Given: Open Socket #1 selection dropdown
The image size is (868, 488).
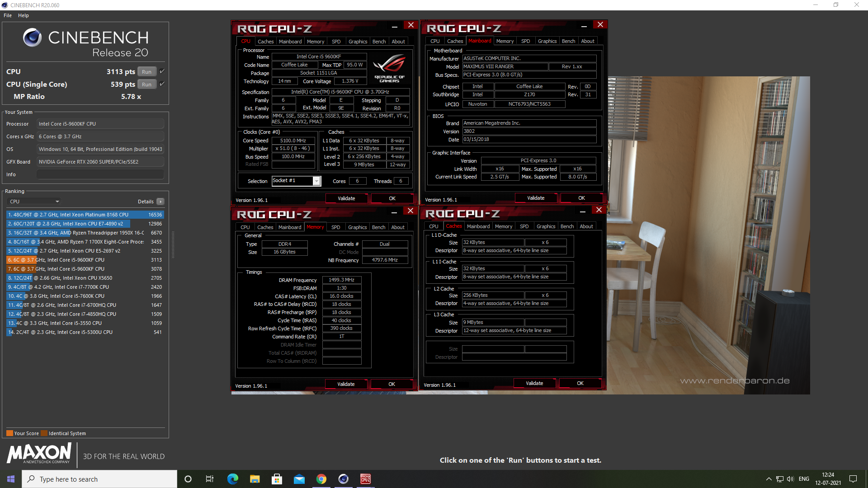Looking at the screenshot, I should click(296, 181).
